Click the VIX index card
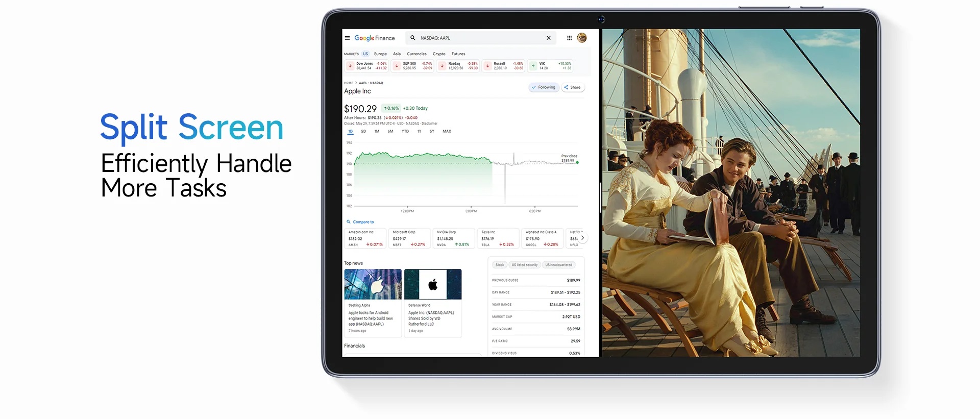Screen dimensions: 980x419 click(x=550, y=66)
